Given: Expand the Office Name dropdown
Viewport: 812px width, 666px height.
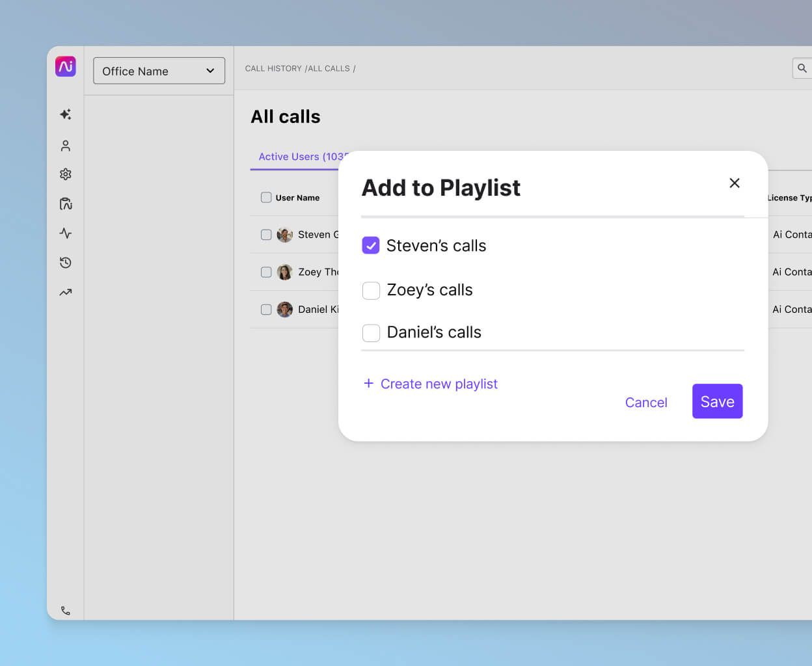Looking at the screenshot, I should click(159, 70).
